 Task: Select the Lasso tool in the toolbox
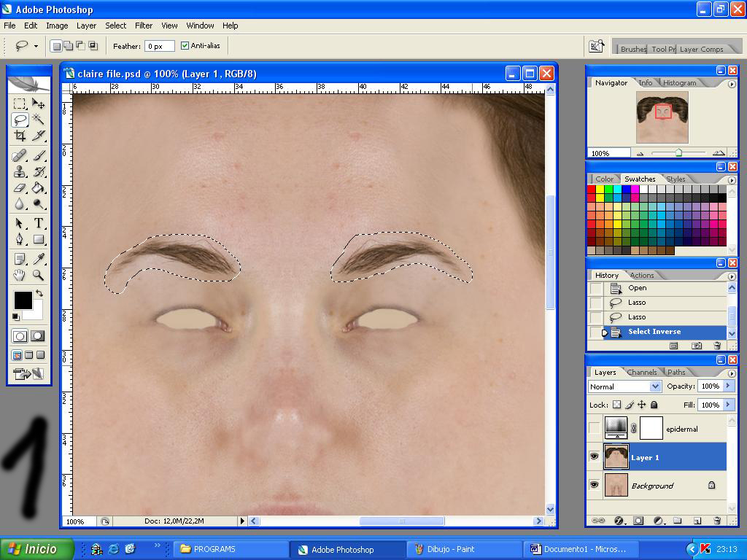(x=20, y=120)
